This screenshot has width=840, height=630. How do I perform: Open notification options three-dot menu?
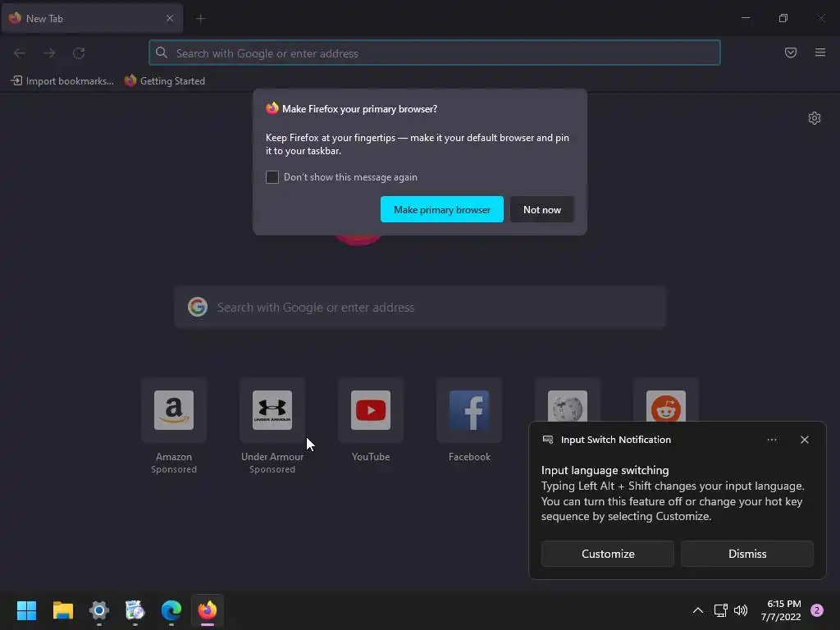(x=771, y=440)
